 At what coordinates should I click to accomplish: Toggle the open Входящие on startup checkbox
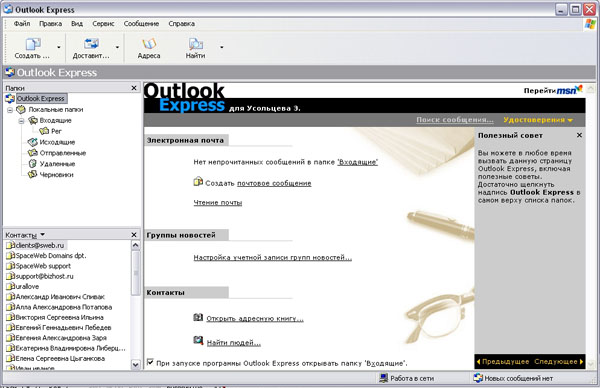coord(150,362)
